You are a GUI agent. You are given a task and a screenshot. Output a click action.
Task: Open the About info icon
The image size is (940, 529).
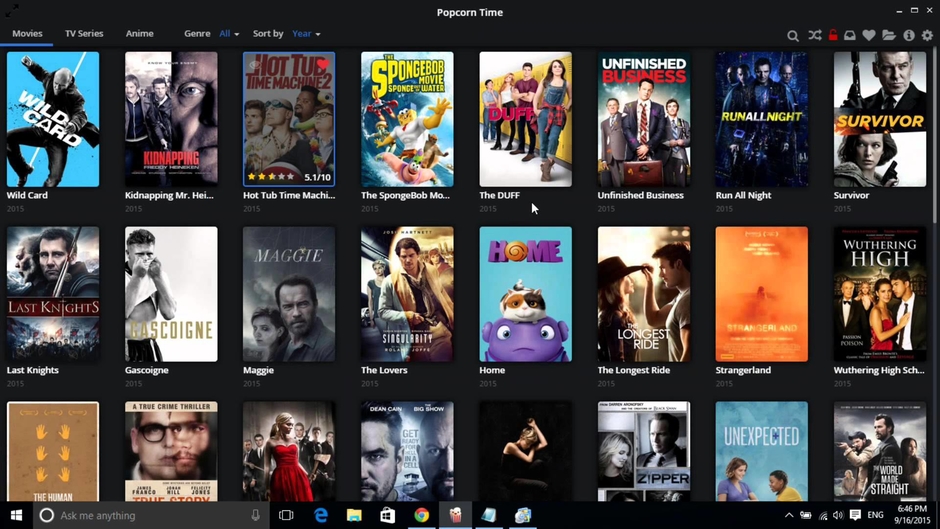(x=909, y=35)
